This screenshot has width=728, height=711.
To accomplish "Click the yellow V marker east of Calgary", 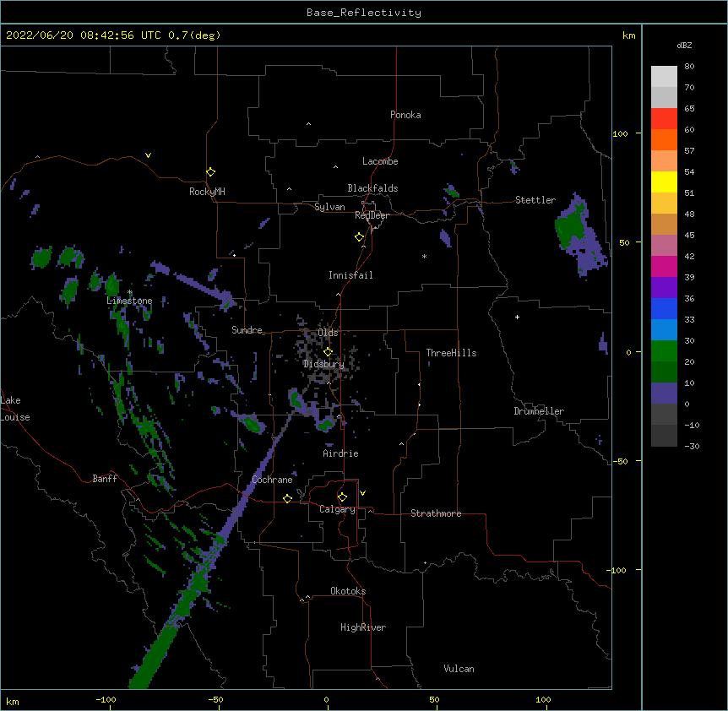I will pos(362,493).
